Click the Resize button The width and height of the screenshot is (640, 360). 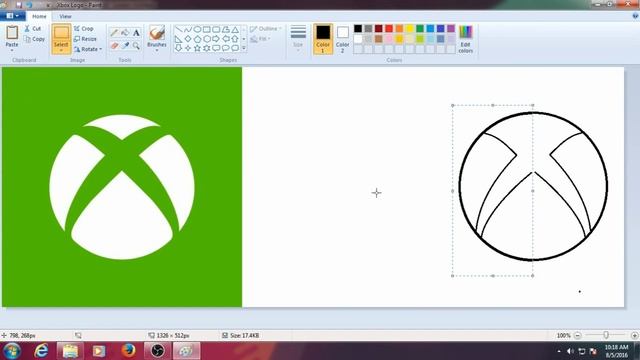(85, 39)
